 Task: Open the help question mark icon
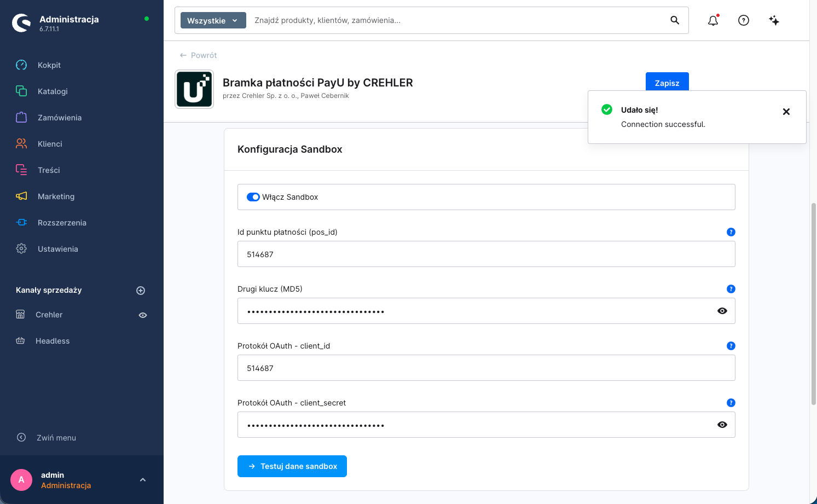(x=744, y=20)
